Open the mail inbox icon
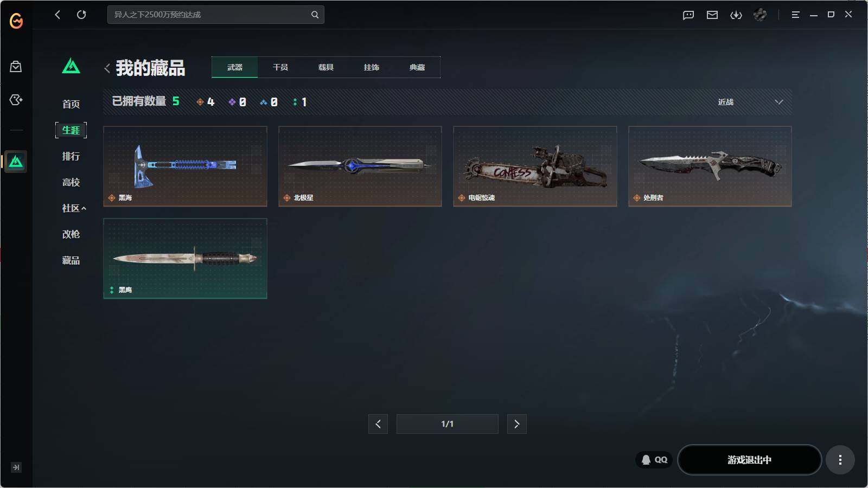 pos(712,15)
